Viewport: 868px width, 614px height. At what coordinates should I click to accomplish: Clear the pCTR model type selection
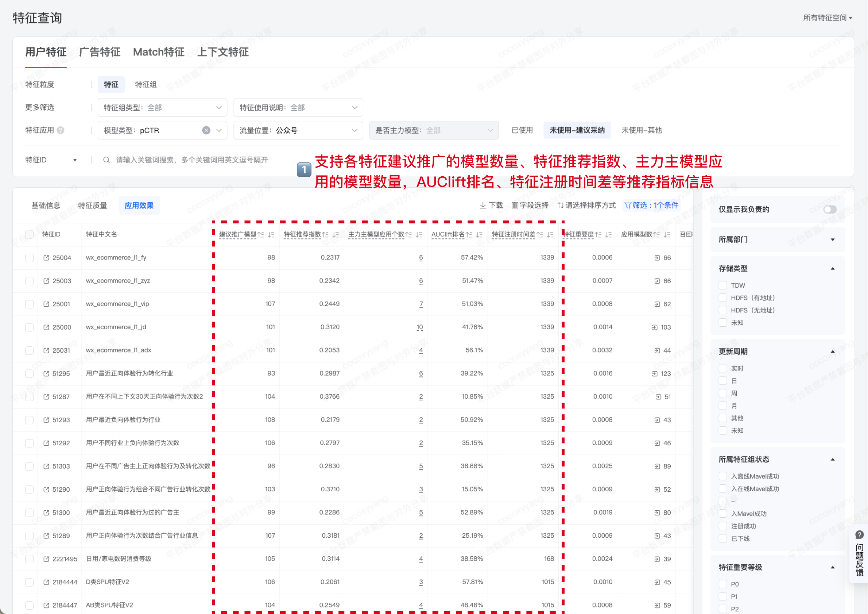coord(206,131)
